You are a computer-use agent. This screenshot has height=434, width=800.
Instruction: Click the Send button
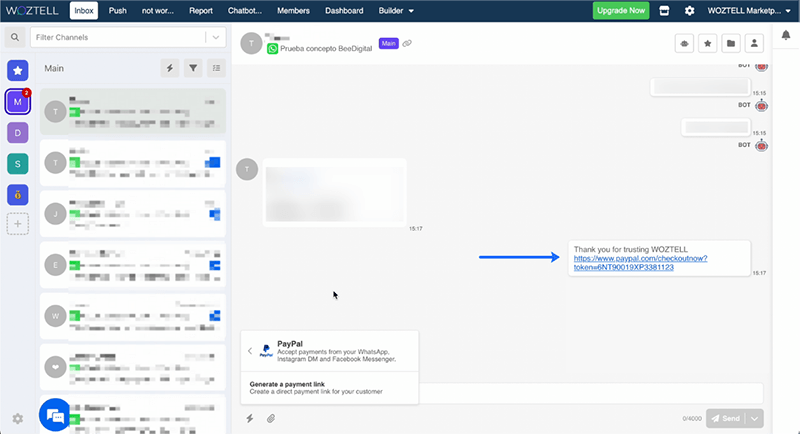pyautogui.click(x=726, y=419)
